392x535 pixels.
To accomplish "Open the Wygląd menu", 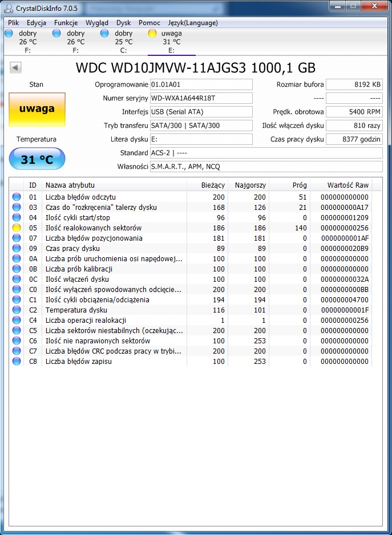I will pyautogui.click(x=97, y=23).
